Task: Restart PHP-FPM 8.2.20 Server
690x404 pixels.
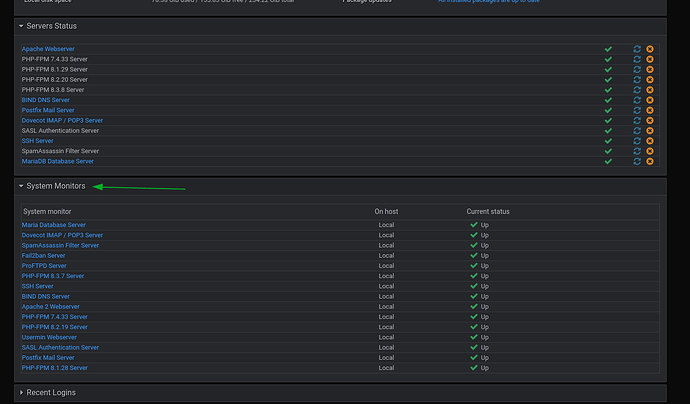Action: point(637,80)
